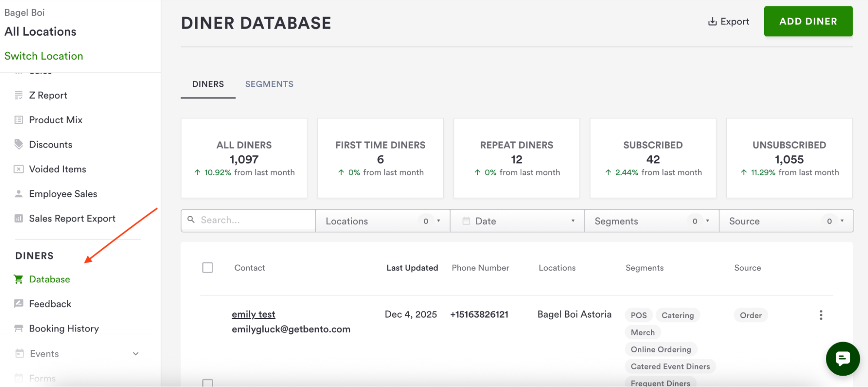Click the Z Report sidebar icon
The height and width of the screenshot is (387, 868).
[19, 95]
